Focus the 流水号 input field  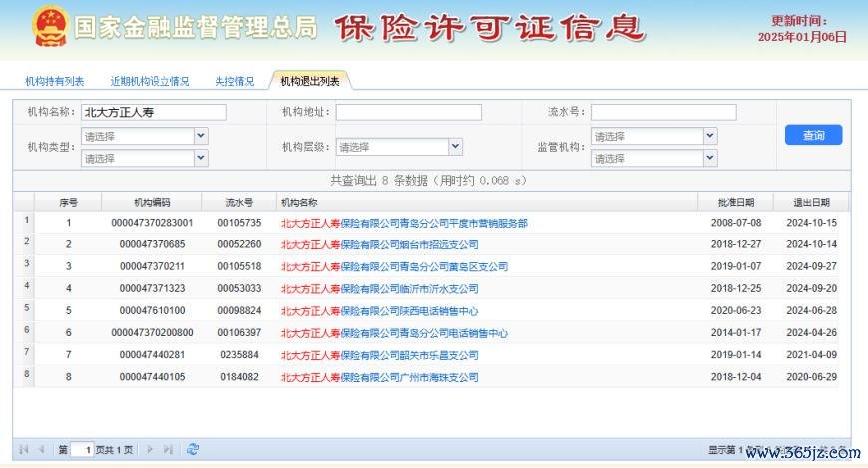pyautogui.click(x=663, y=112)
